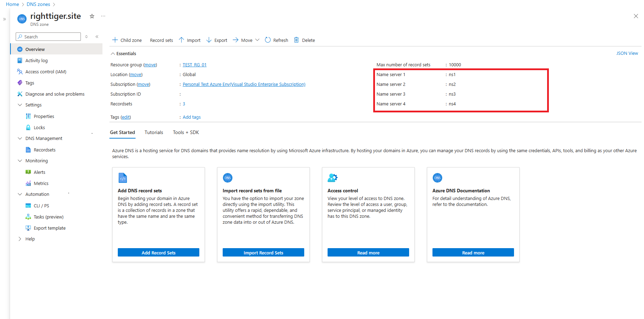Open the more options ellipsis menu
The width and height of the screenshot is (644, 319).
pyautogui.click(x=103, y=16)
